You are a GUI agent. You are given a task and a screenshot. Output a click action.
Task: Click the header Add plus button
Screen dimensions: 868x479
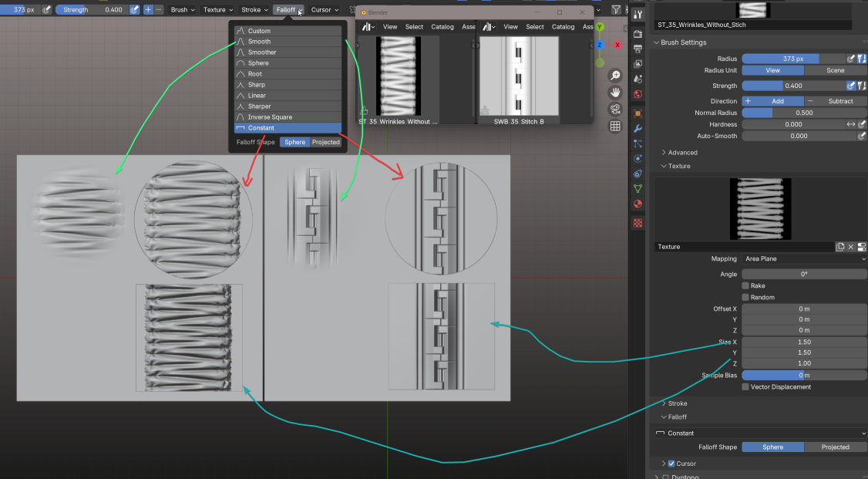pos(148,9)
